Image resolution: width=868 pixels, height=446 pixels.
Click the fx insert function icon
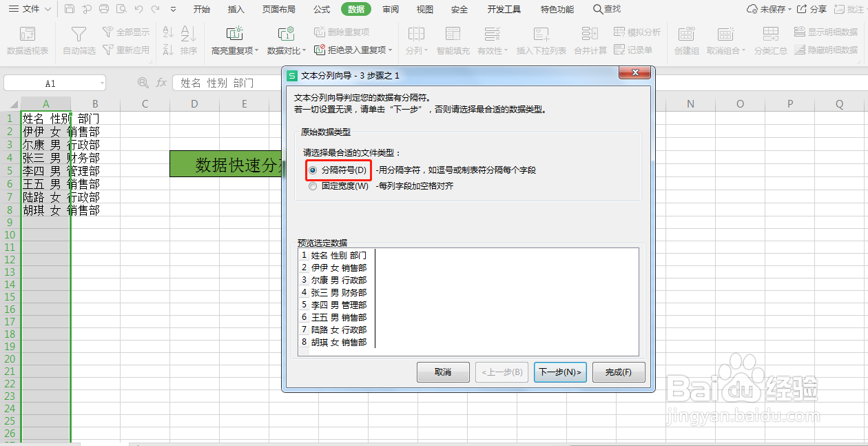(161, 82)
